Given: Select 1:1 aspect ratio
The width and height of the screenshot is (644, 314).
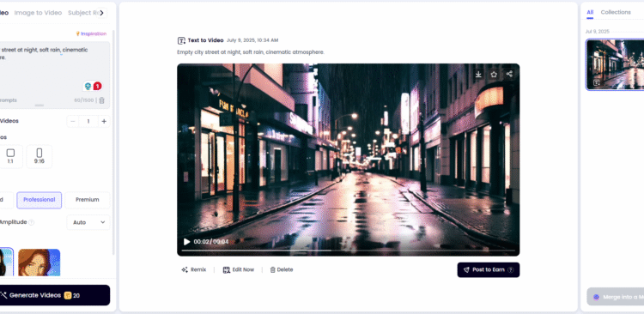Looking at the screenshot, I should pos(10,156).
